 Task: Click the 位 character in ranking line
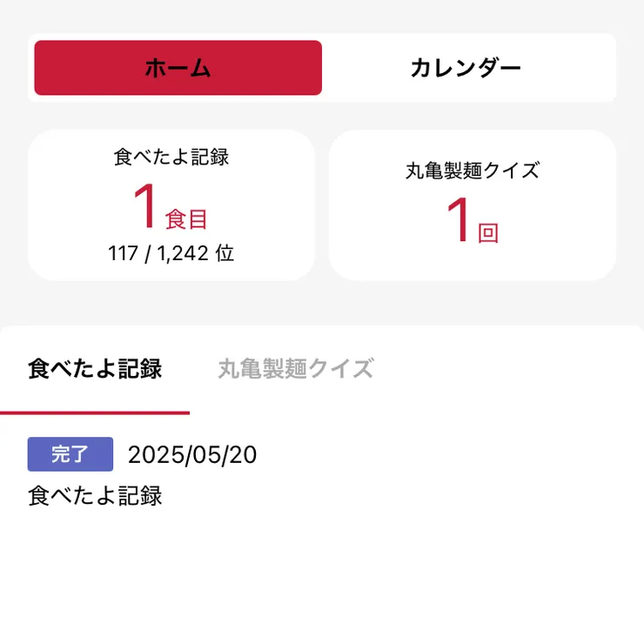tap(225, 253)
